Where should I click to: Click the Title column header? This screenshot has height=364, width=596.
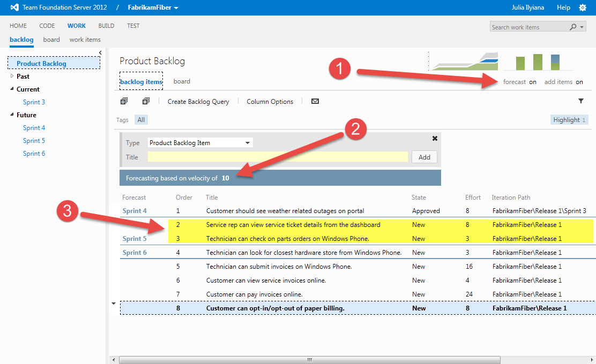[212, 198]
